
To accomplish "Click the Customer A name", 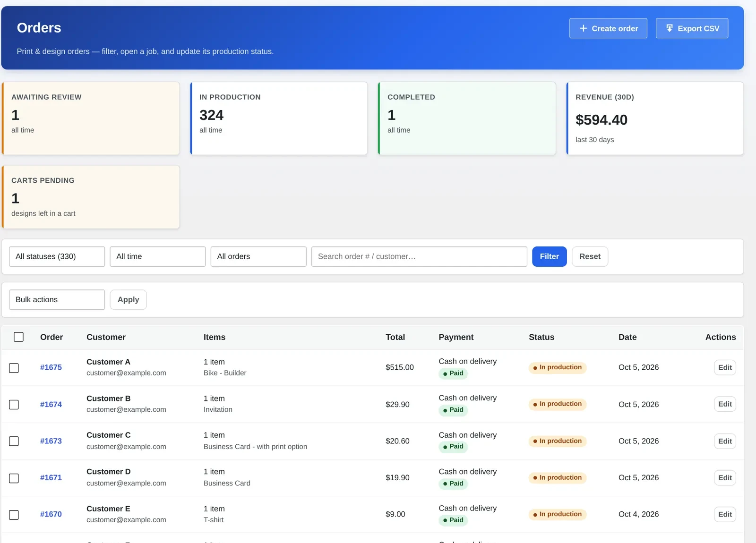I will tap(108, 362).
